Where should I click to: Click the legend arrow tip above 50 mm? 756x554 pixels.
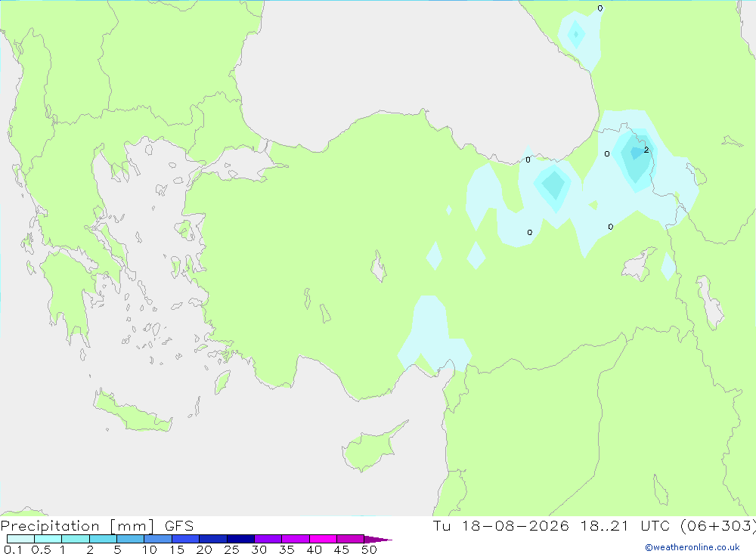(378, 539)
